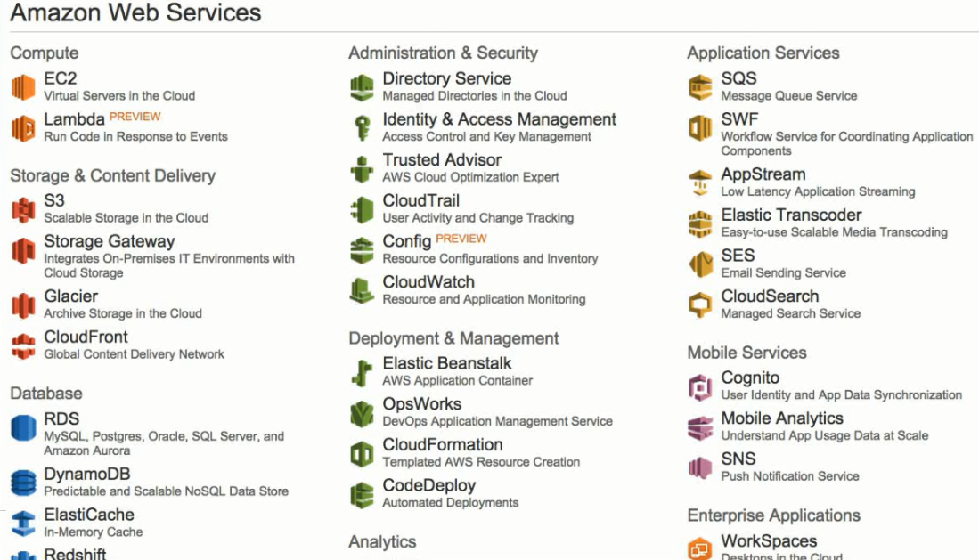Click the orange EC2 service icon
Screen dimensions: 979x560
(23, 86)
